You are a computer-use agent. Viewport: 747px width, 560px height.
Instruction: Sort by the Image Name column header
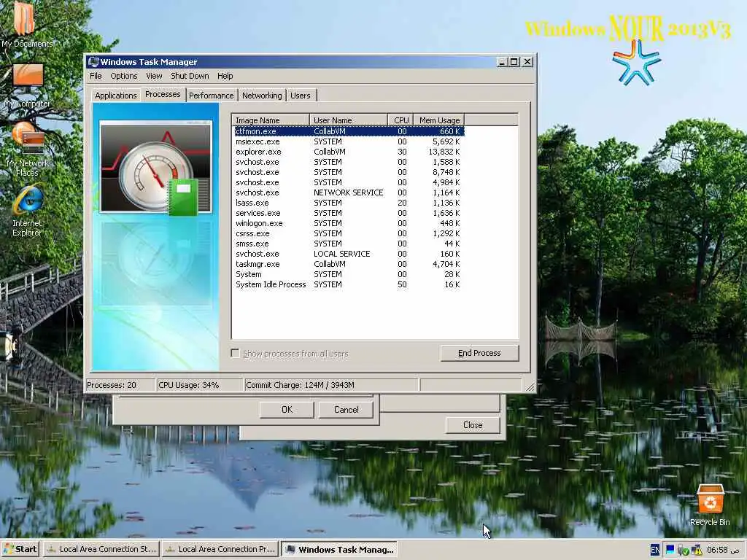tap(271, 120)
